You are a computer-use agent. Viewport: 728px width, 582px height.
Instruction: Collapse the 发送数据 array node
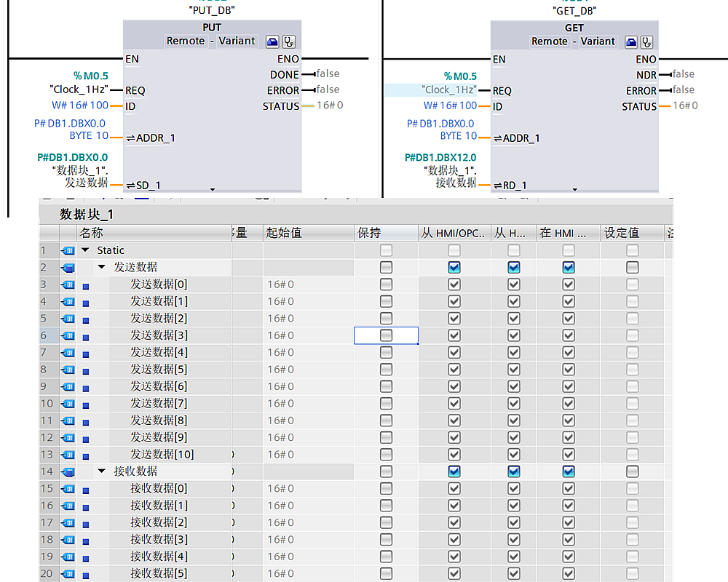pos(102,267)
